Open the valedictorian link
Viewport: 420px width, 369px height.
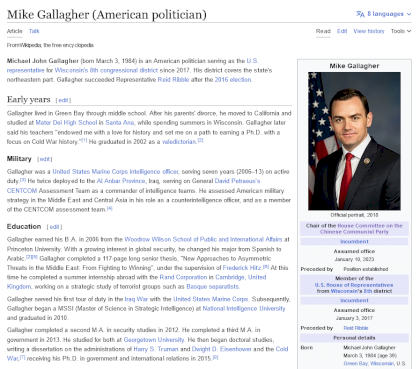click(179, 142)
